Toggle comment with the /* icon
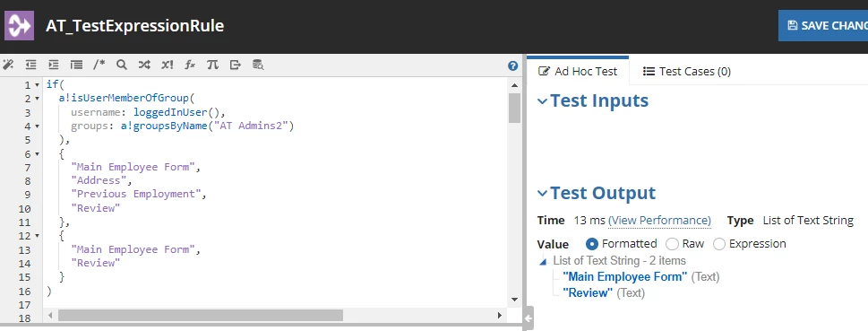 pos(99,65)
